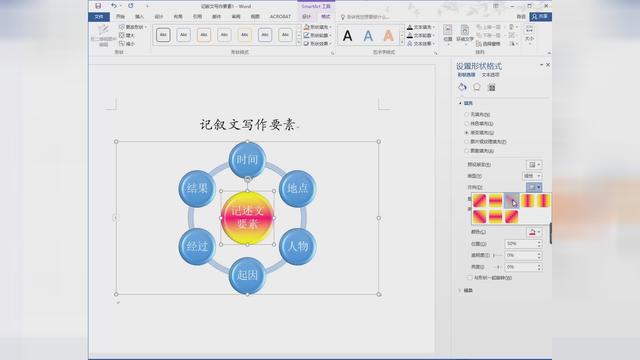Select the fifth yellow Abc shape style
The image size is (640, 360).
click(x=244, y=35)
